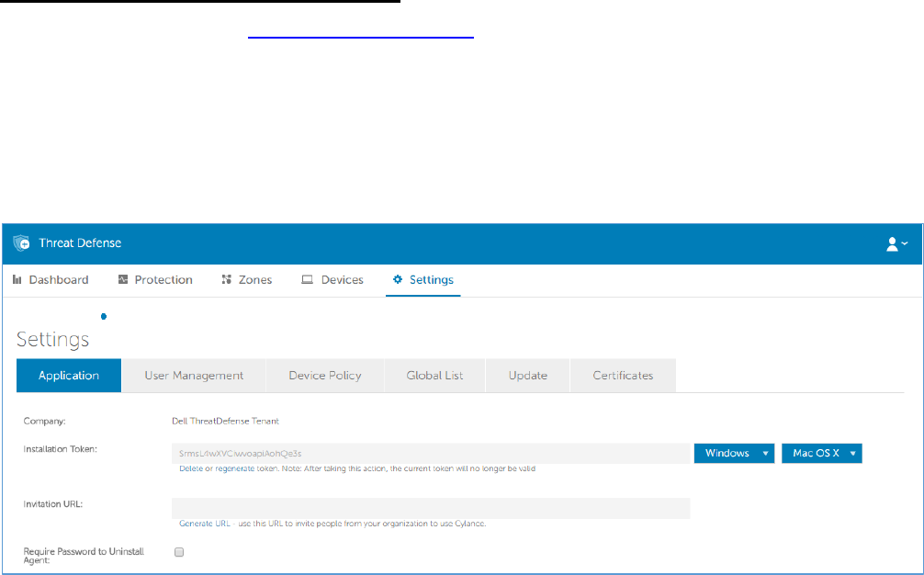Navigate to Devices
Screen dimensions: 924x575
click(x=332, y=280)
